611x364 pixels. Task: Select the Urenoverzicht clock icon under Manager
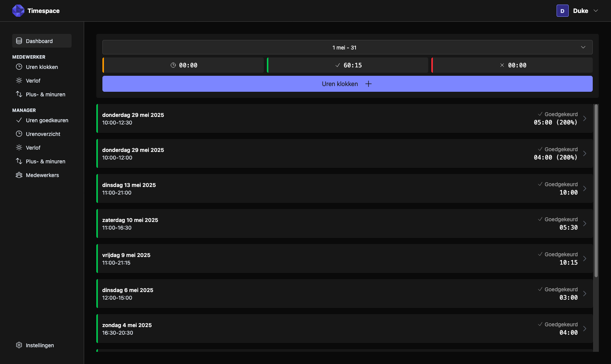click(19, 134)
